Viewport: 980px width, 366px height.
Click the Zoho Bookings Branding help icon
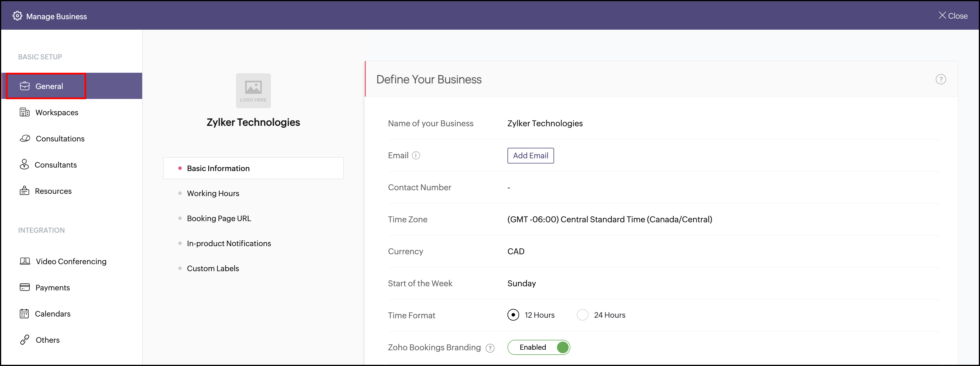(490, 348)
